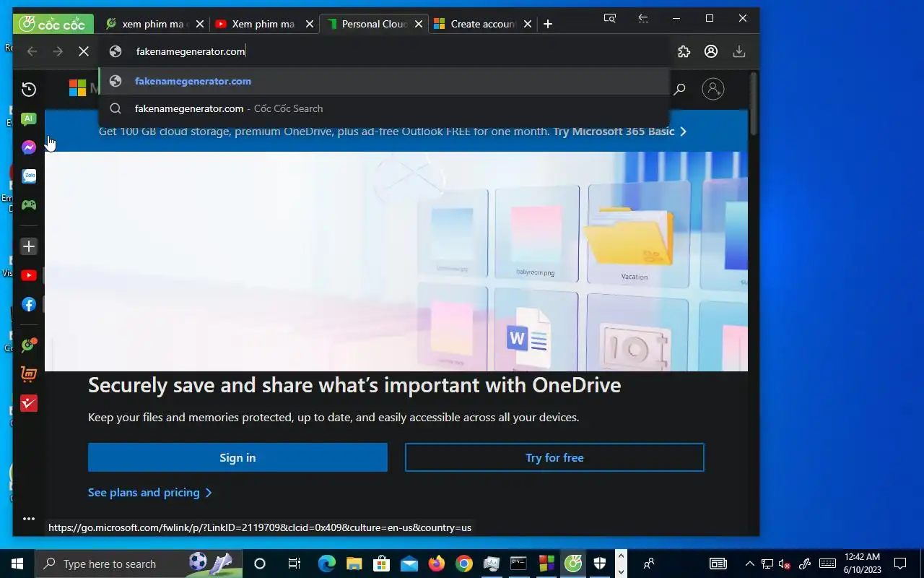924x578 pixels.
Task: Open Facebook from the sidebar
Action: [x=29, y=304]
